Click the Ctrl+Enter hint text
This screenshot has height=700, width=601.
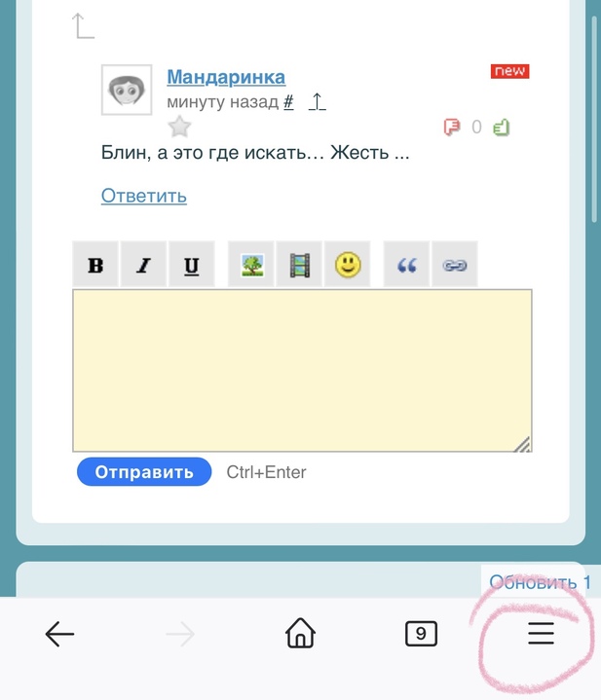click(x=266, y=472)
